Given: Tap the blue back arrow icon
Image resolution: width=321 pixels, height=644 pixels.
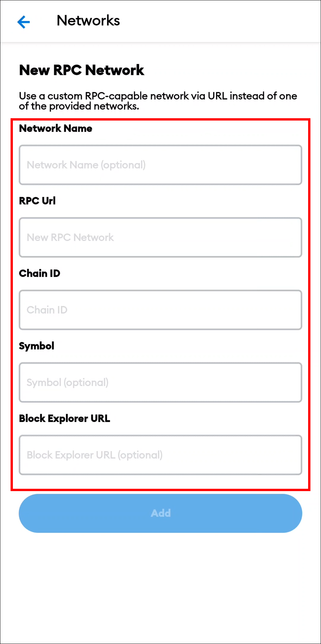Looking at the screenshot, I should click(x=23, y=22).
